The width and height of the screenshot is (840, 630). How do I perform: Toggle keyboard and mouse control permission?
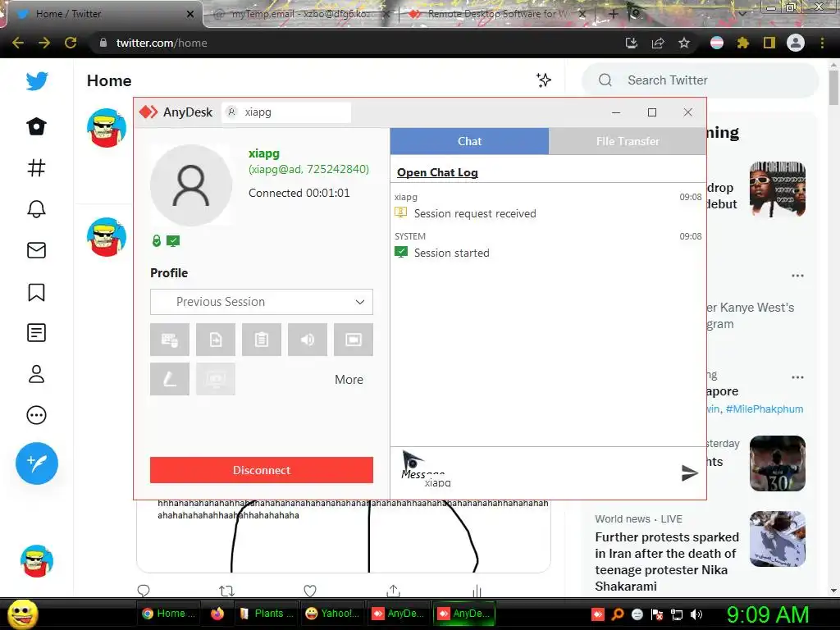click(x=169, y=340)
